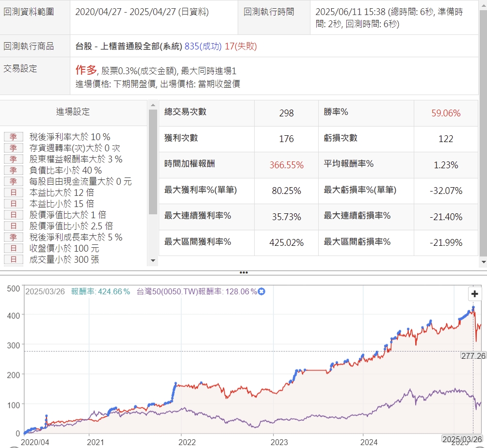
Task: Click the blue circle icon beside 0050 return
Action: pos(261,292)
